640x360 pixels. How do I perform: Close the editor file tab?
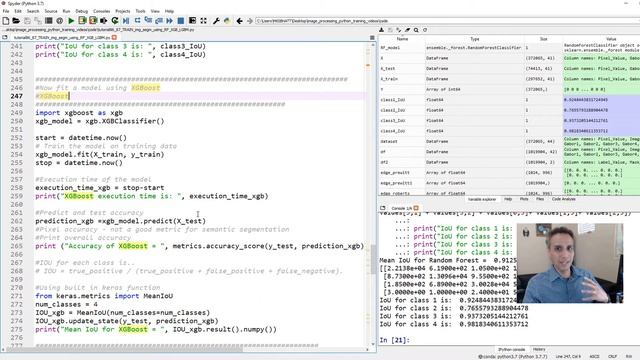(x=114, y=37)
